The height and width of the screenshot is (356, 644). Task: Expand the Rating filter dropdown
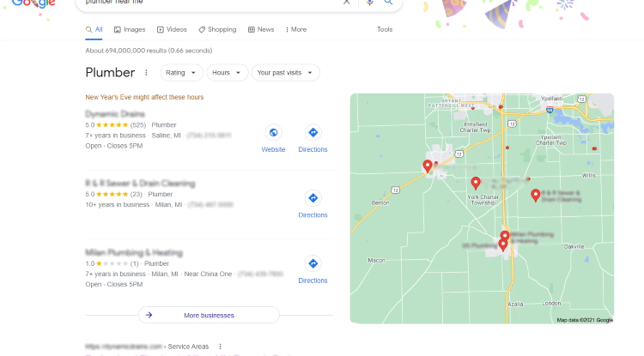[x=181, y=73]
